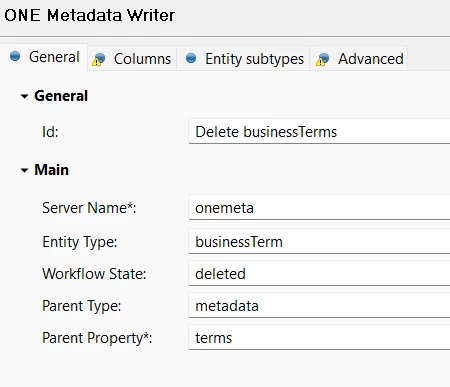
Task: Click the Server Name field with onemeta
Action: point(319,208)
